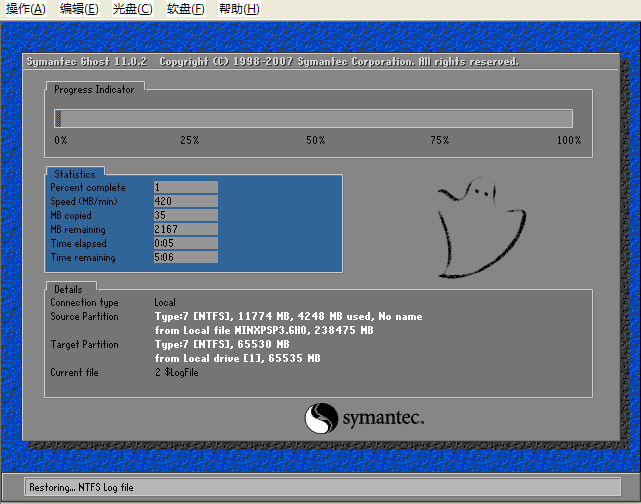This screenshot has width=641, height=504.
Task: Select the Details panel heading
Action: click(68, 289)
